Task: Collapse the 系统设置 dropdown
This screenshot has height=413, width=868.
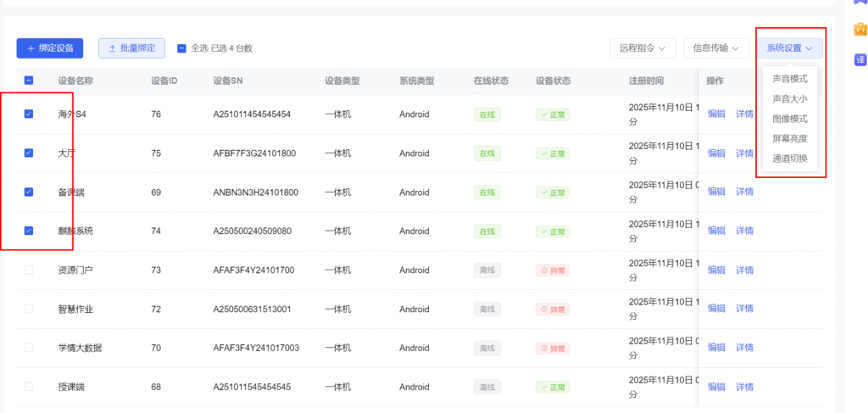Action: tap(789, 48)
